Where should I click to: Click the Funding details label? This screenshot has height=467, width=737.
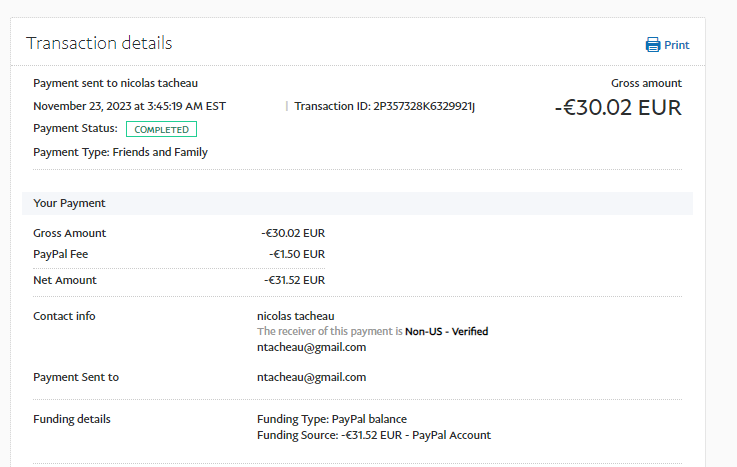[x=72, y=419]
